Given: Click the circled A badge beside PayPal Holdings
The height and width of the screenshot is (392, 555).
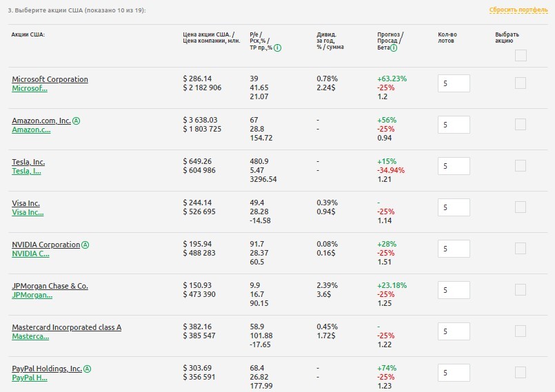Looking at the screenshot, I should (87, 369).
